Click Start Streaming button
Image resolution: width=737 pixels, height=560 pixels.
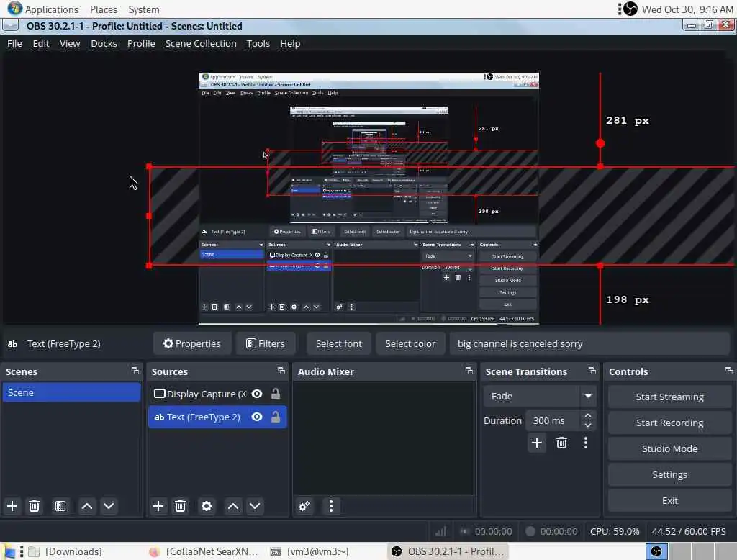[x=670, y=397]
